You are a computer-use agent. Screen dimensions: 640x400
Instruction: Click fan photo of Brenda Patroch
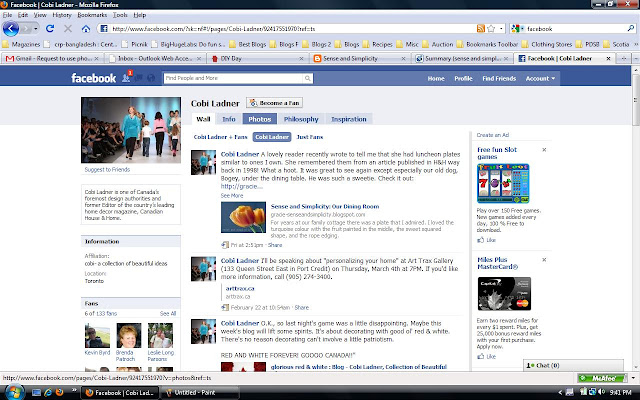tap(129, 336)
